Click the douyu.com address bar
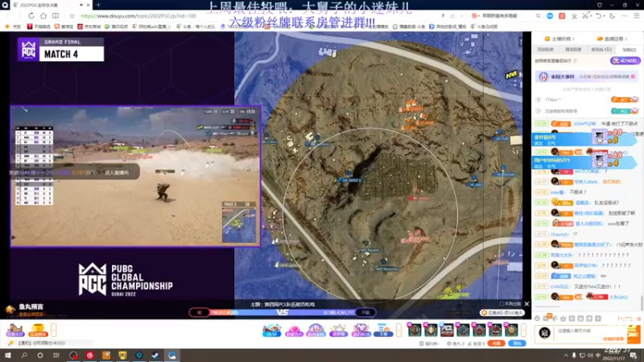Screen dimensions: 644x362 [x=138, y=15]
